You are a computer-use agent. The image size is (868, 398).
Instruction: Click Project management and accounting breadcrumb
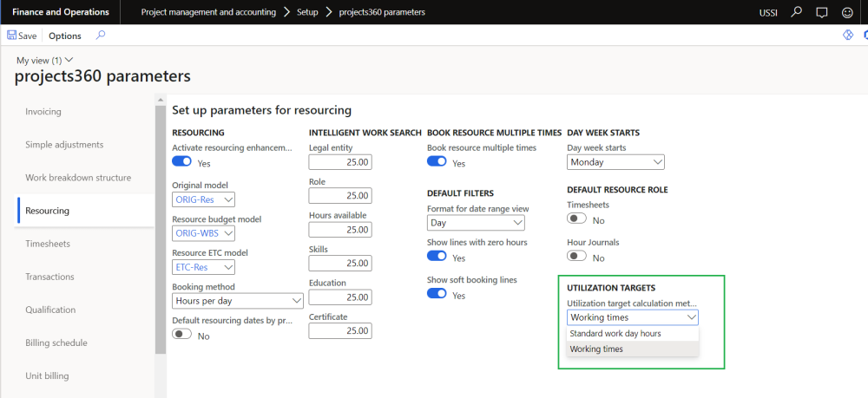coord(208,12)
